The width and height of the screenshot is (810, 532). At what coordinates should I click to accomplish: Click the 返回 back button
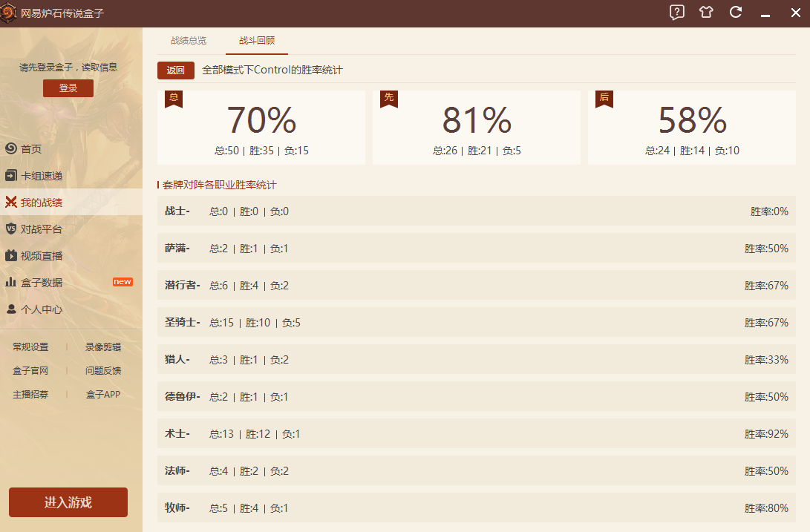point(175,70)
